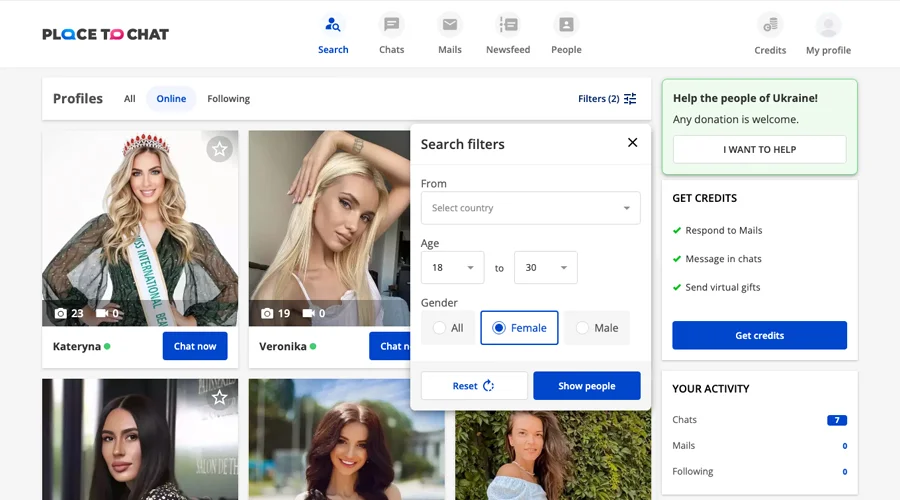Viewport: 900px width, 500px height.
Task: Click the Search filters heading
Action: (x=463, y=144)
